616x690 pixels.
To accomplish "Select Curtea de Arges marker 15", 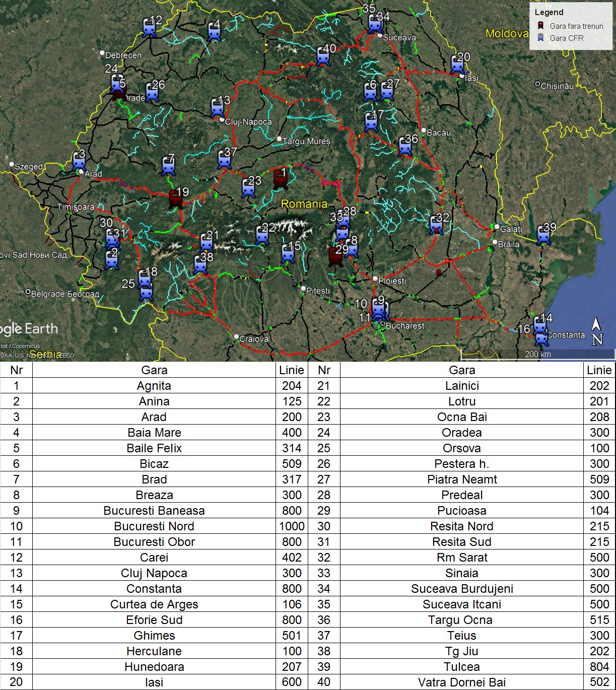I will click(x=288, y=253).
